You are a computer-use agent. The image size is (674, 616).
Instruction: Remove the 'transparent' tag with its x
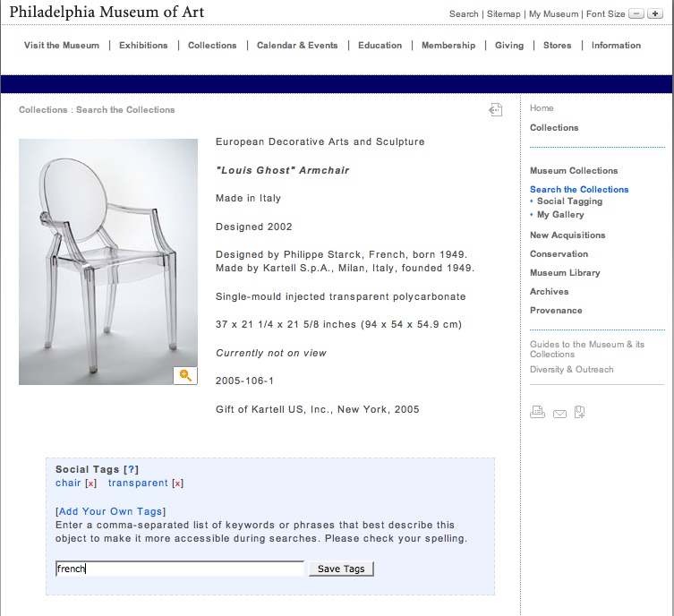(177, 483)
